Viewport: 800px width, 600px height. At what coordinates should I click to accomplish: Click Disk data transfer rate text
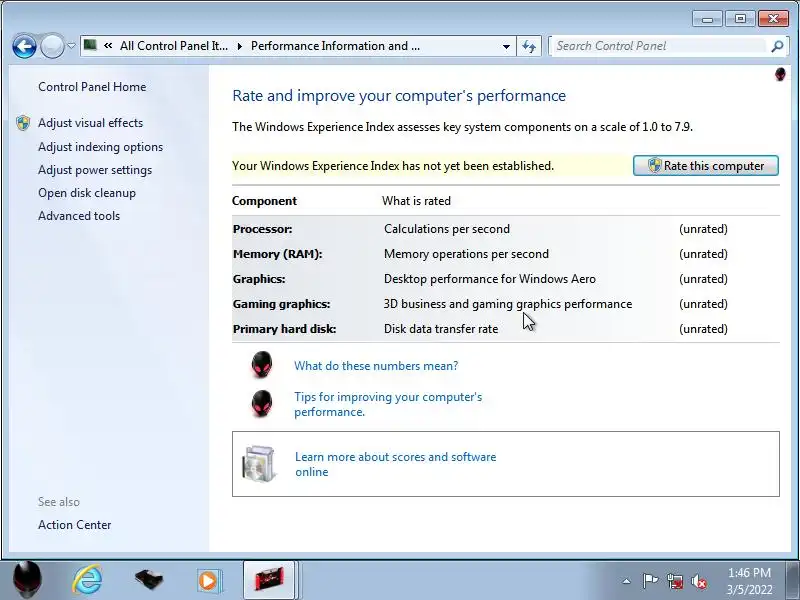tap(441, 329)
